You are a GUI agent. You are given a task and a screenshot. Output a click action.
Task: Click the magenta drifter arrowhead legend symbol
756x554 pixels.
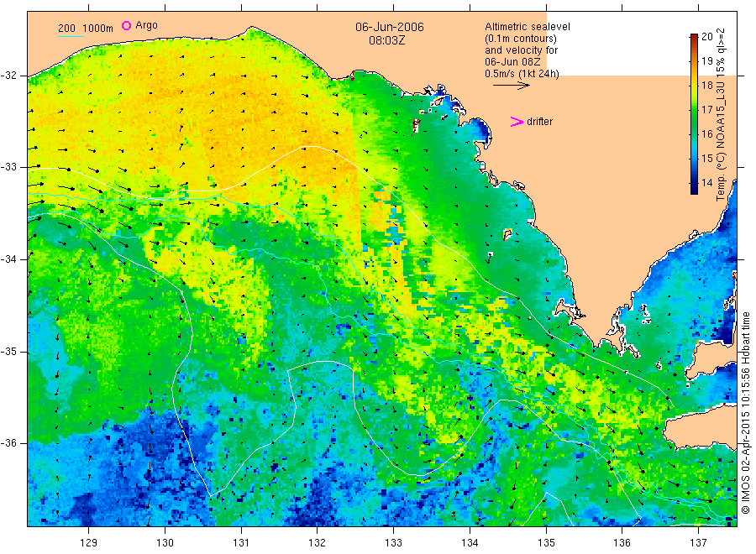517,122
